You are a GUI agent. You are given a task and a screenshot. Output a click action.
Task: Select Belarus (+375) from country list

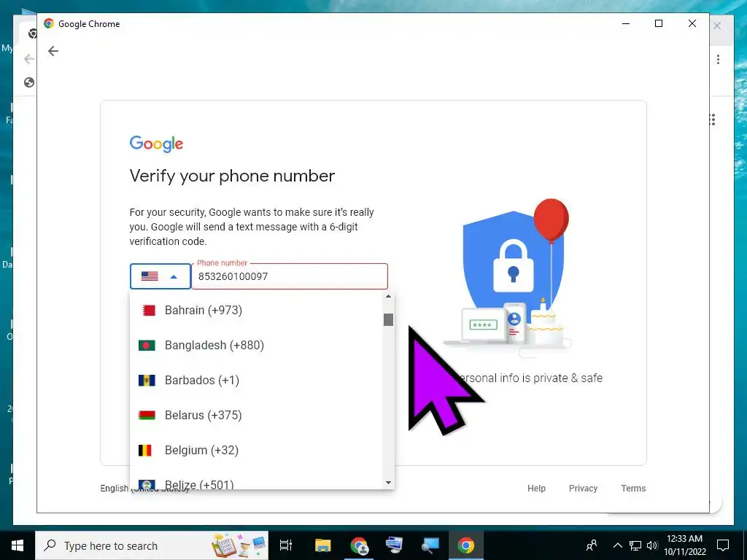[256, 415]
